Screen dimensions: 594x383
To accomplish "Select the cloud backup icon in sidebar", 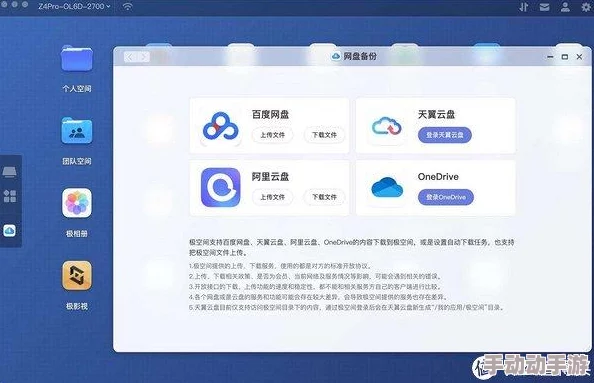I will [x=9, y=230].
